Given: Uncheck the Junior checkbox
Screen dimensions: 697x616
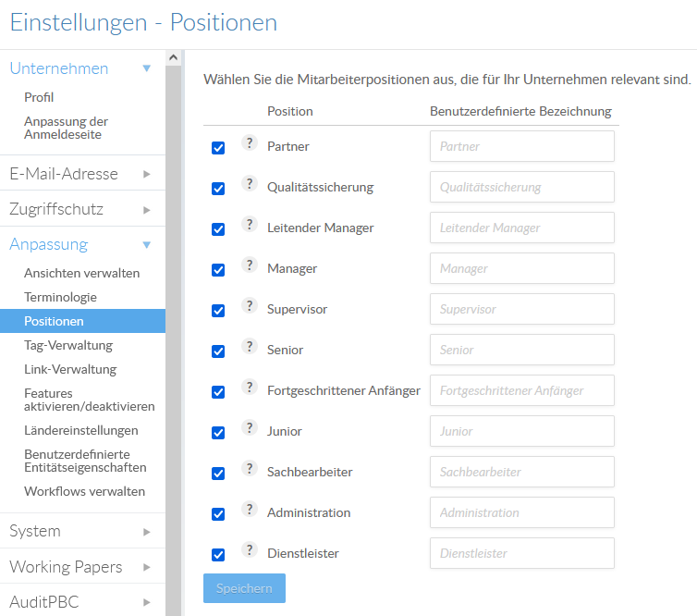Looking at the screenshot, I should (218, 433).
